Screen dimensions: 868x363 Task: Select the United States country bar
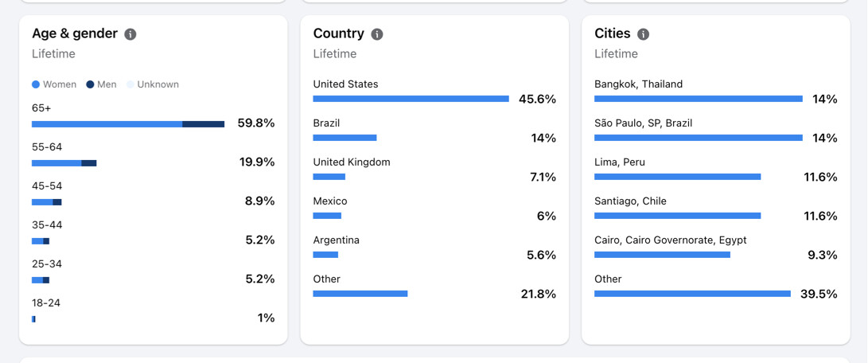pyautogui.click(x=411, y=99)
